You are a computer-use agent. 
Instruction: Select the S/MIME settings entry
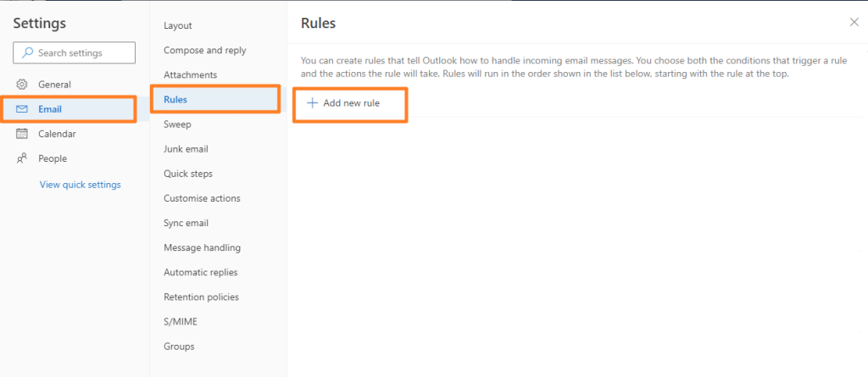pos(181,322)
